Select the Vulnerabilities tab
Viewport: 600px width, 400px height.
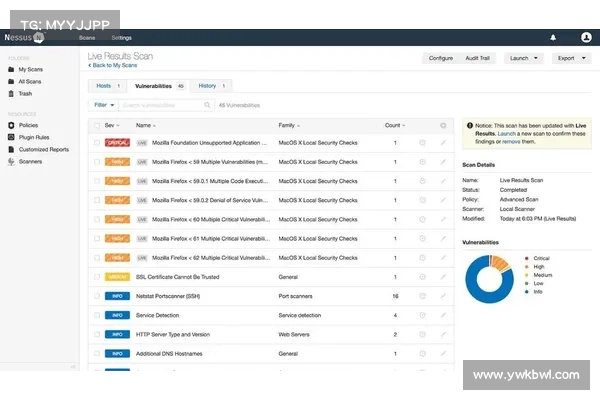point(159,86)
